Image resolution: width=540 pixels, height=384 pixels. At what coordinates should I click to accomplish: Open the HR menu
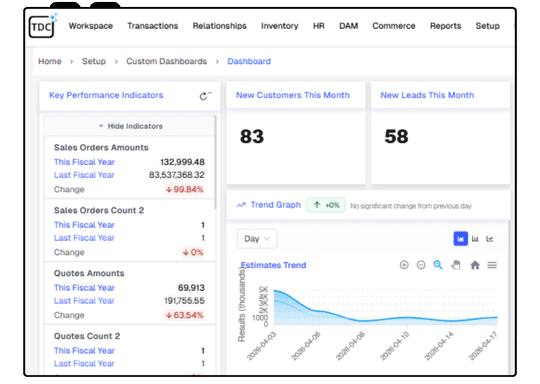[319, 26]
